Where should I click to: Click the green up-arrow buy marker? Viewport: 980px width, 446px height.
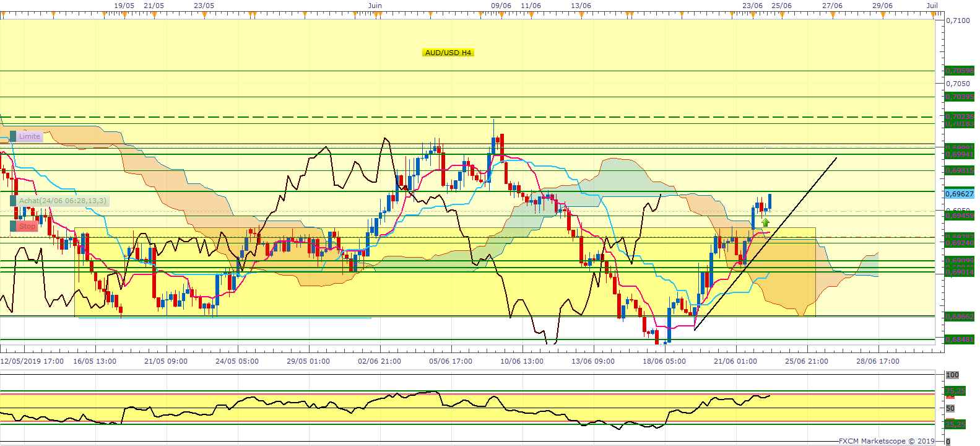766,222
